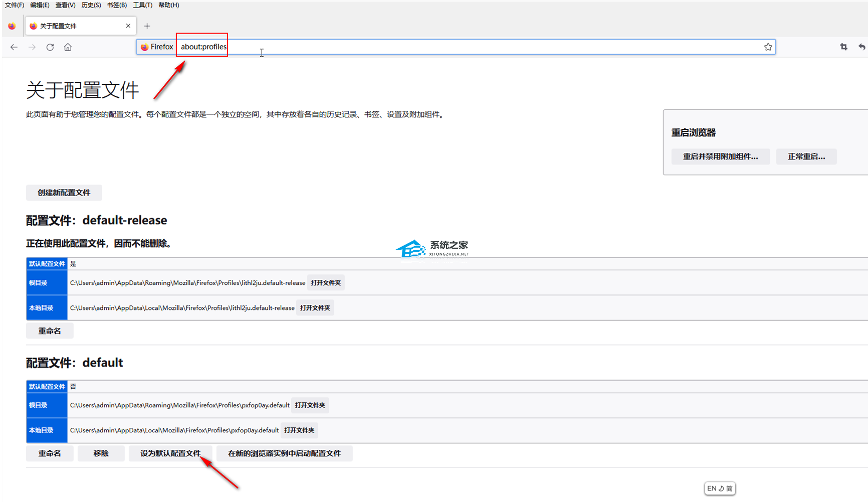Viewport: 868px width, 502px height.
Task: Click the Firefox identity icon in address bar
Action: [144, 47]
